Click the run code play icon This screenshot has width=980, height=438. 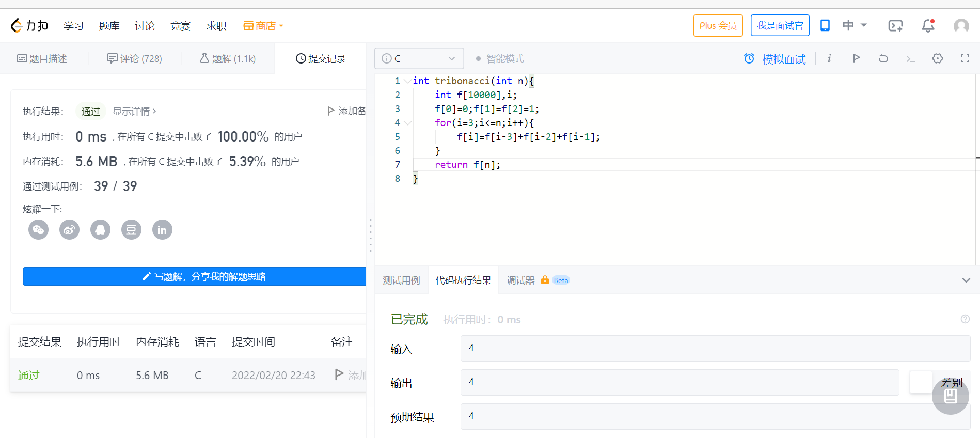click(x=856, y=58)
